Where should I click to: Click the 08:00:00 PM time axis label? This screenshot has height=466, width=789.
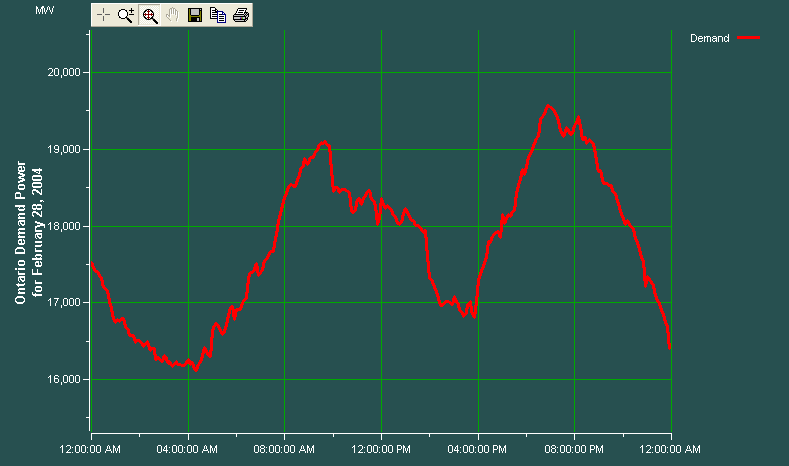click(574, 450)
